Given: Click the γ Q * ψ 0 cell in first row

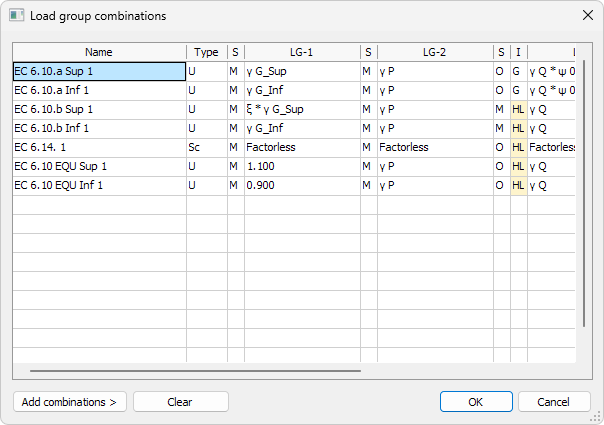Looking at the screenshot, I should click(552, 71).
